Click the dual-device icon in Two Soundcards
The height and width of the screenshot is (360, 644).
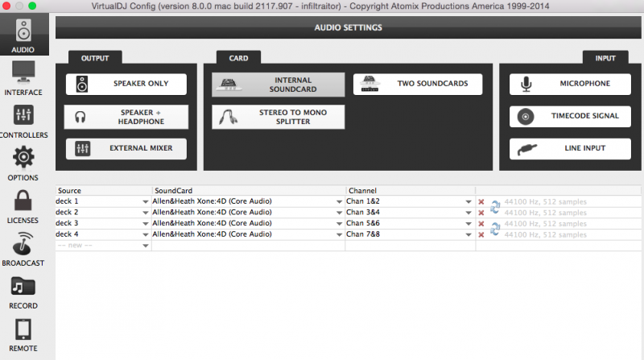tap(369, 85)
